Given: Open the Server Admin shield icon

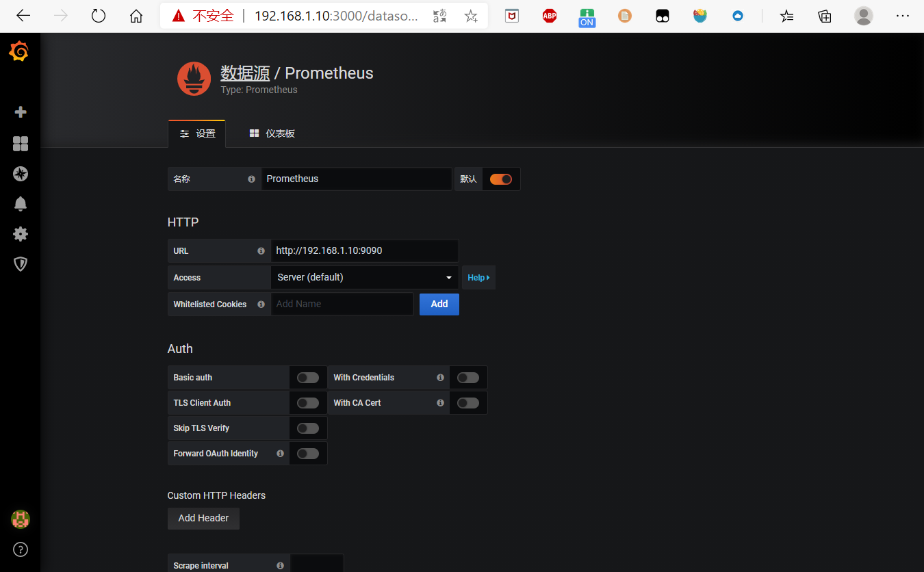Looking at the screenshot, I should tap(21, 264).
